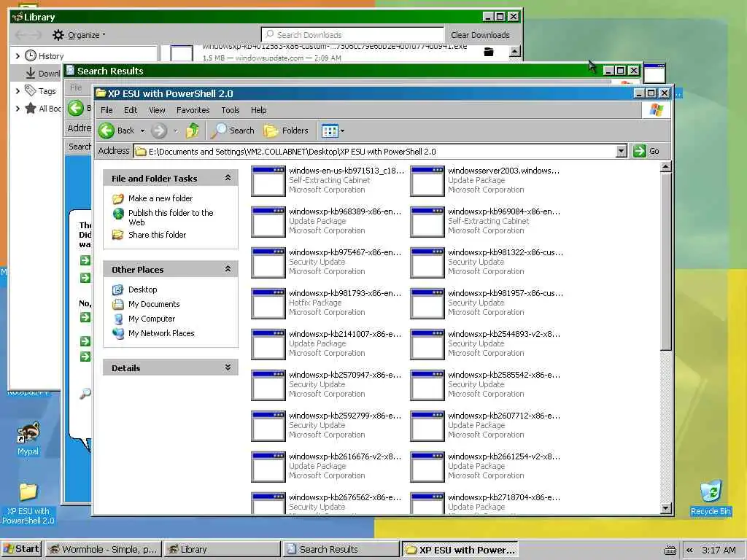Image resolution: width=747 pixels, height=560 pixels.
Task: Click file list scrollbar down arrow
Action: click(666, 508)
